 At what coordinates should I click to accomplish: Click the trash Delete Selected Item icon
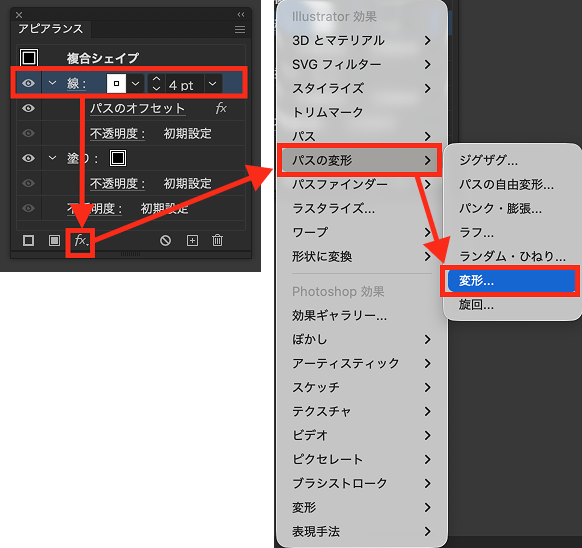pyautogui.click(x=218, y=240)
